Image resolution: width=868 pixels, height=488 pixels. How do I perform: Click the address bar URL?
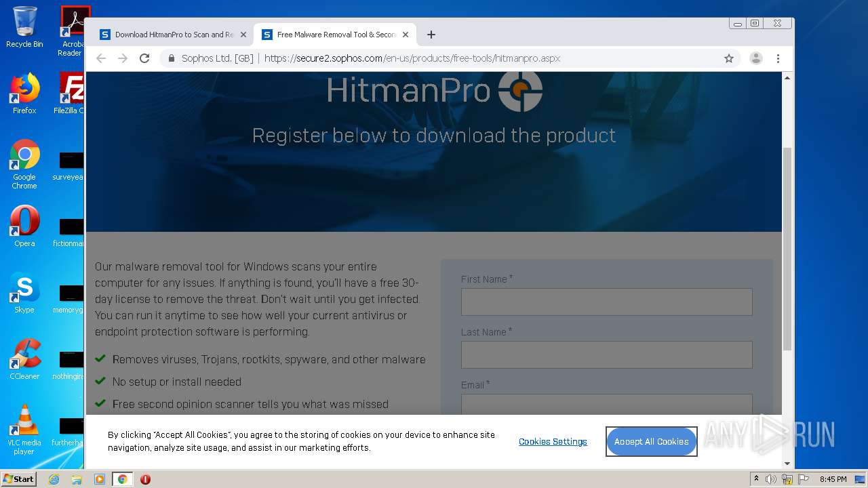412,58
